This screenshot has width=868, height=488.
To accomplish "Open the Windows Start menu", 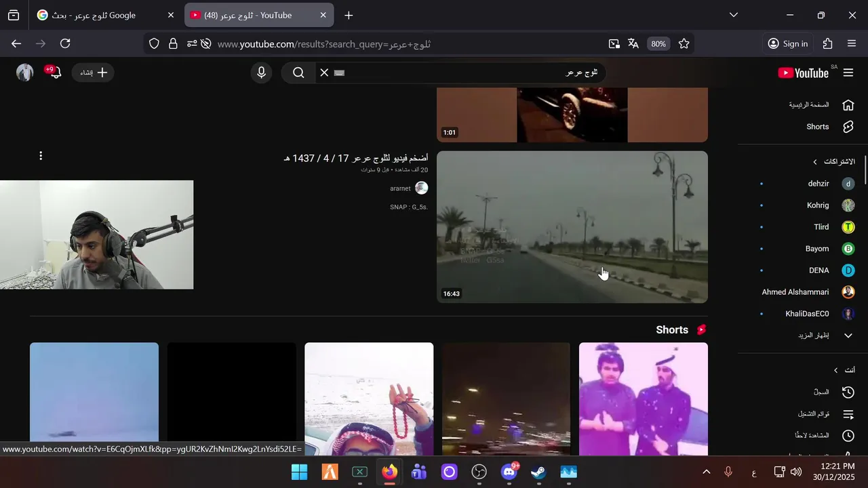I will (x=299, y=472).
